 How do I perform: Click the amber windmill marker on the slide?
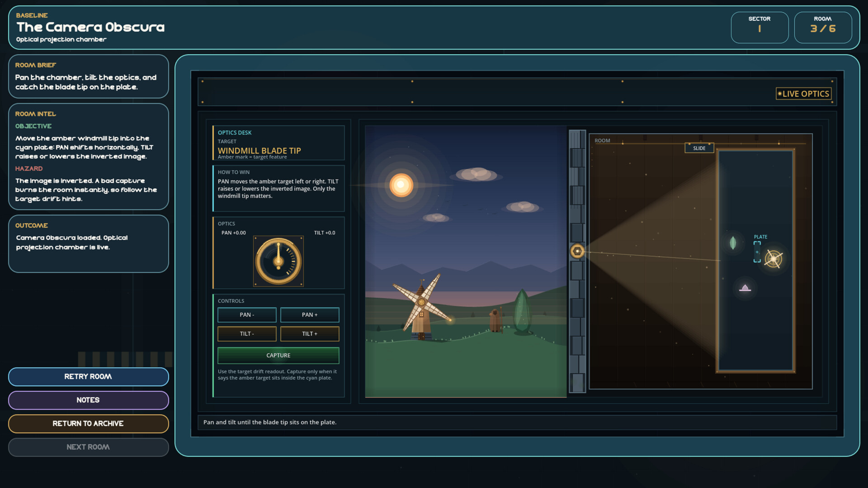click(773, 259)
